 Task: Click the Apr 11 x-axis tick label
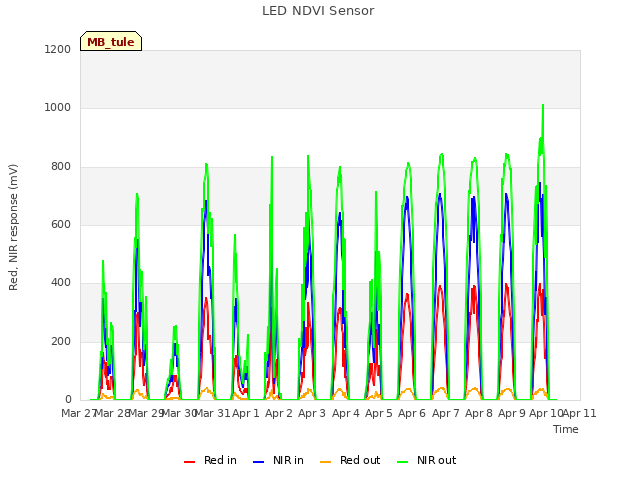[x=580, y=413]
